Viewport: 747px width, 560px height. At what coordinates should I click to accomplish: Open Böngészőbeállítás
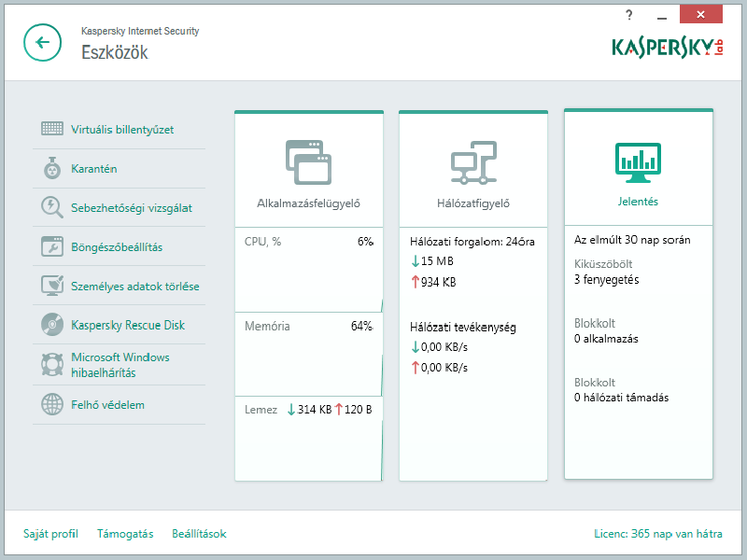[117, 247]
